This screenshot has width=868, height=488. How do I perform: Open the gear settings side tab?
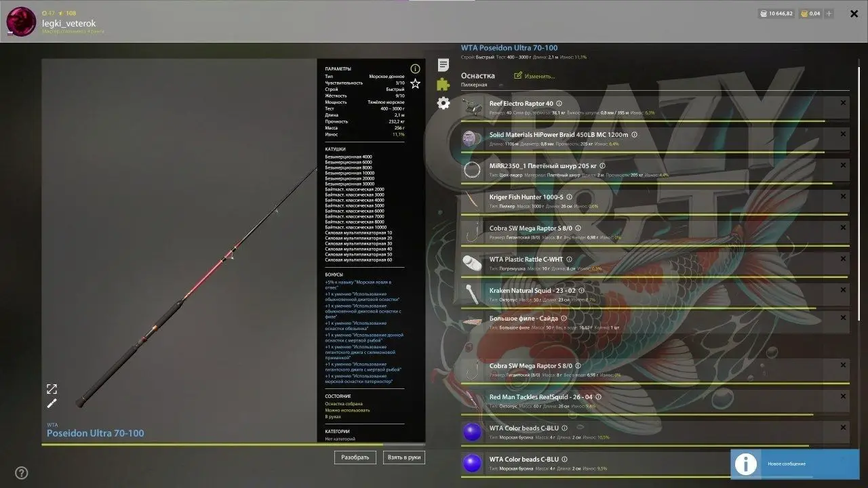pos(443,103)
